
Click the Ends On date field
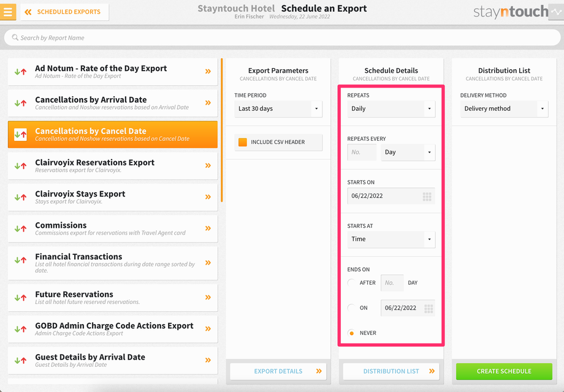click(408, 308)
